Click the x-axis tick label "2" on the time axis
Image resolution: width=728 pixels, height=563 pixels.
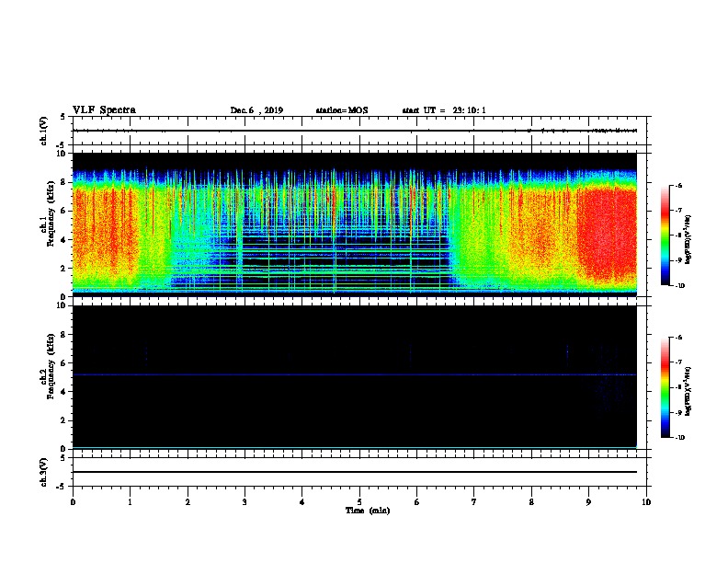point(188,502)
